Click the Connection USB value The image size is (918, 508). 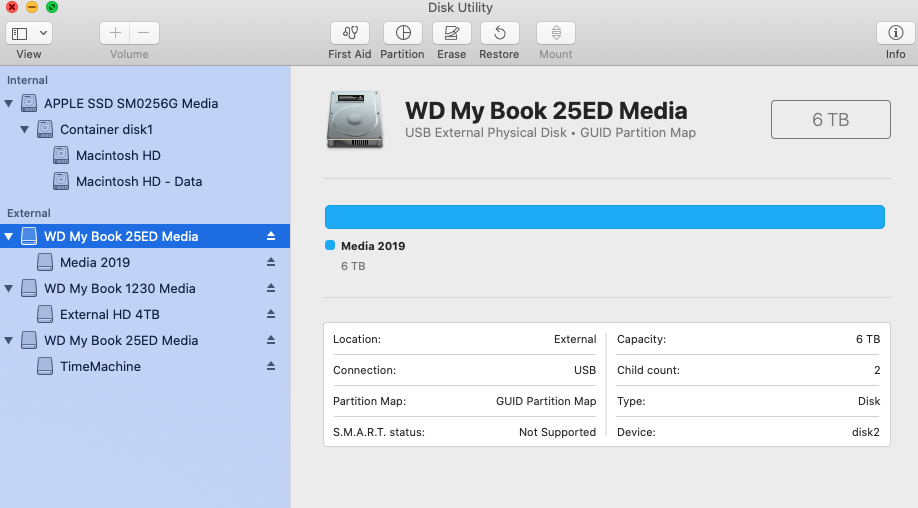click(x=585, y=370)
